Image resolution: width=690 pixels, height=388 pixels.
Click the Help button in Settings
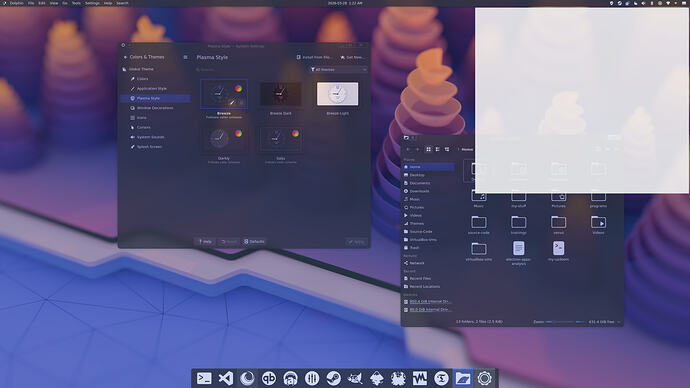pos(205,242)
